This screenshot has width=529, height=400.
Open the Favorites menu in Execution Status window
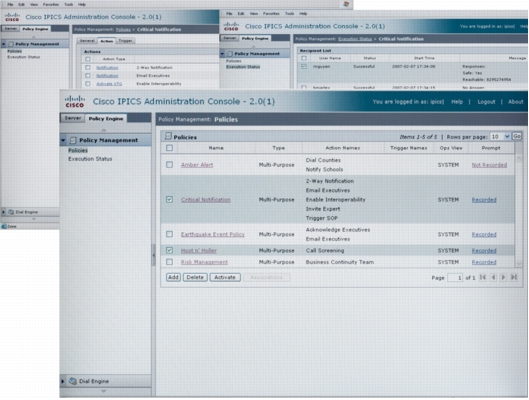click(271, 13)
